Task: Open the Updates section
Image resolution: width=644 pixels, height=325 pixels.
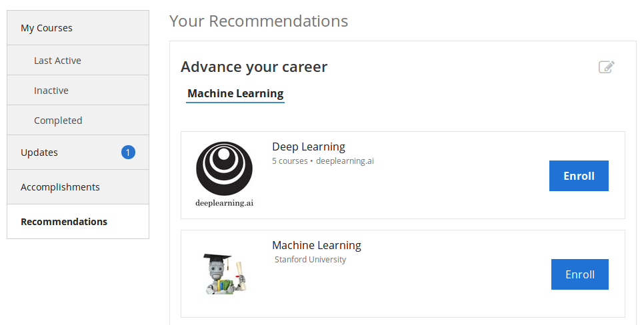Action: pyautogui.click(x=78, y=153)
